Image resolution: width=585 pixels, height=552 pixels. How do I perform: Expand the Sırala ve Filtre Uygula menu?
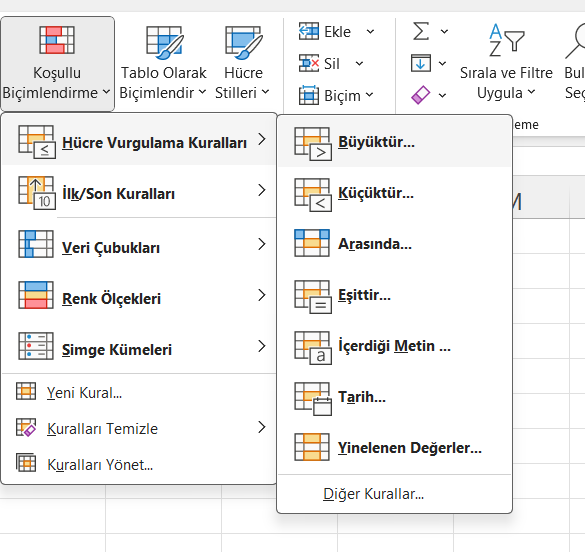click(x=506, y=64)
